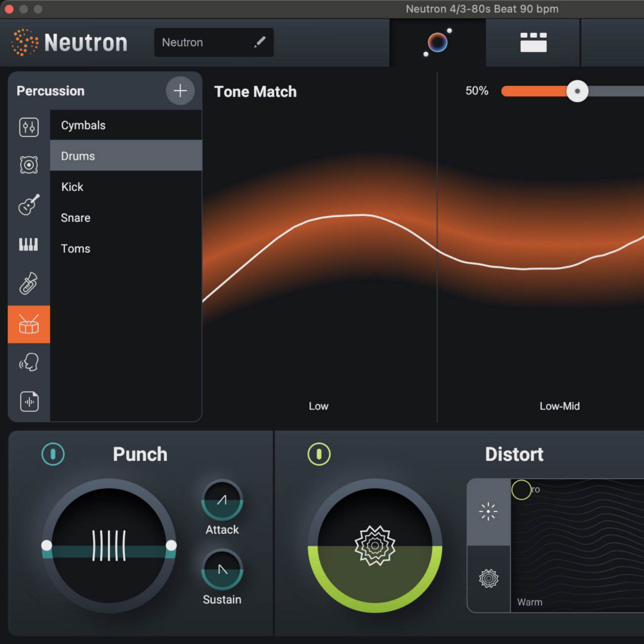Click the Neutron logo
This screenshot has width=644, height=644.
69,42
